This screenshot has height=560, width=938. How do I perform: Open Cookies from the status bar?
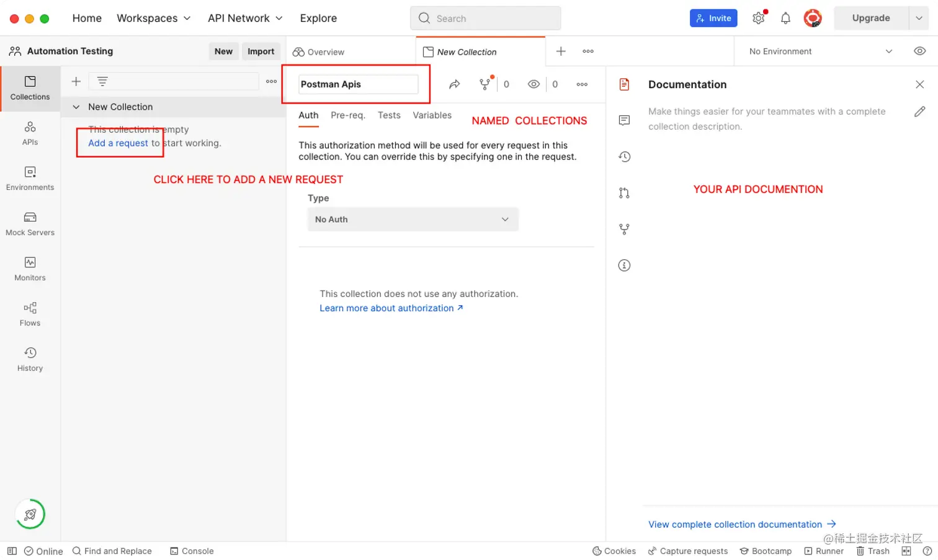614,551
